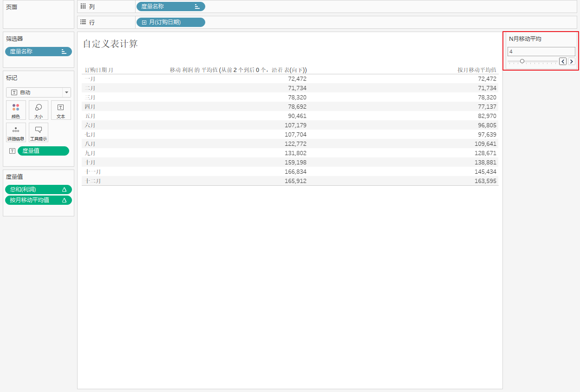Select the 月(订购日期) pill on rows shelf

point(170,22)
